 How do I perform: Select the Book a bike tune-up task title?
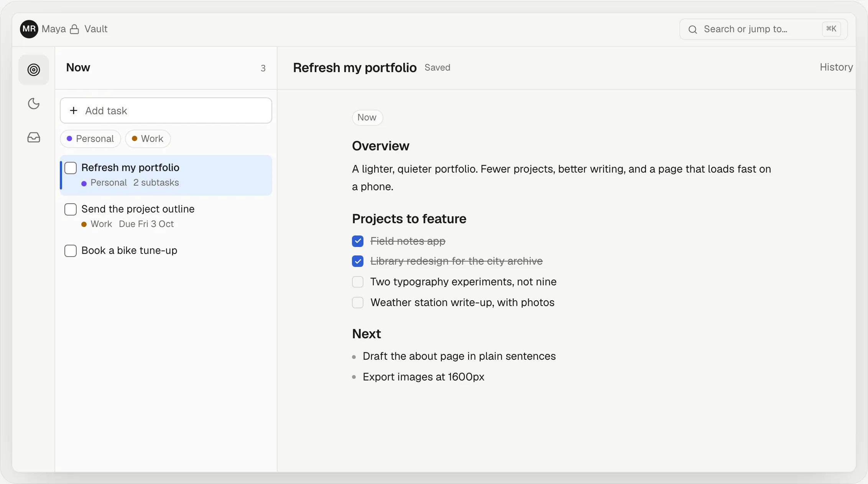coord(129,250)
